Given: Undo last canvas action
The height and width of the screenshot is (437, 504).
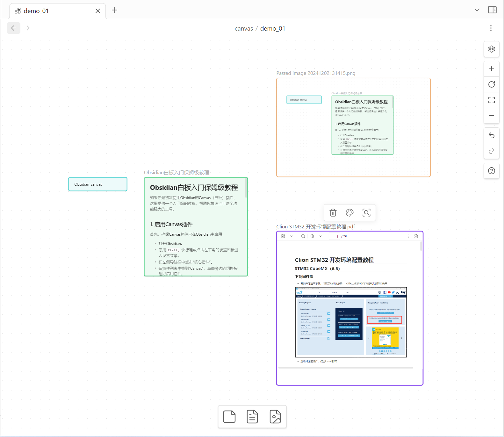Looking at the screenshot, I should pos(492,135).
